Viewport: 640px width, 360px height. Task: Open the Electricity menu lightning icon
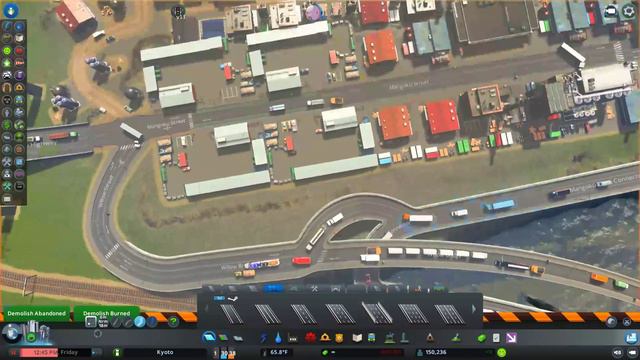tap(263, 338)
